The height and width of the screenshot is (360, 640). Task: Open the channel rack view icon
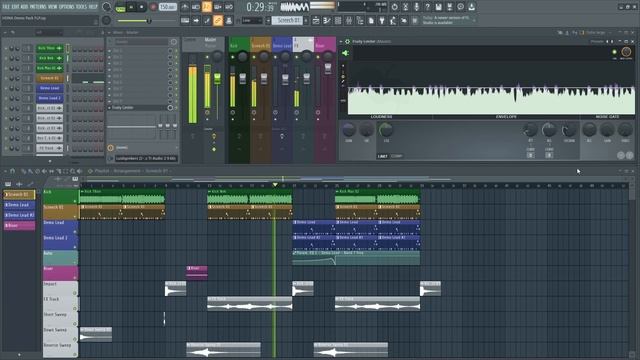coord(338,20)
